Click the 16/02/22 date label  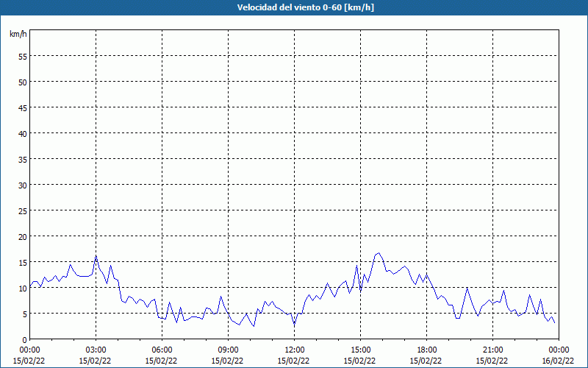click(559, 361)
